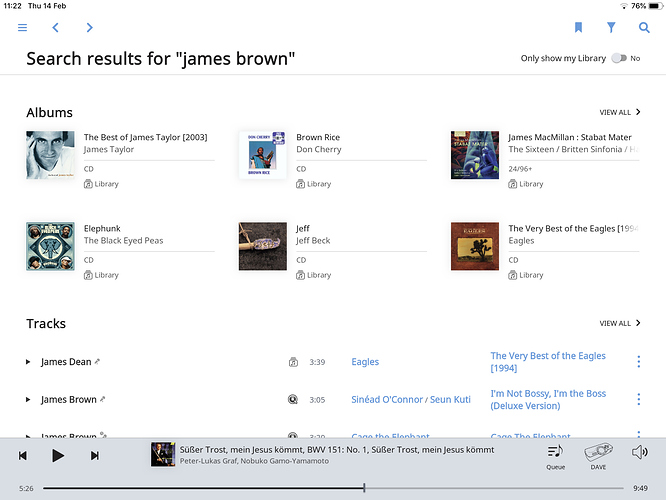
Task: Click James Dean track title
Action: tap(66, 362)
